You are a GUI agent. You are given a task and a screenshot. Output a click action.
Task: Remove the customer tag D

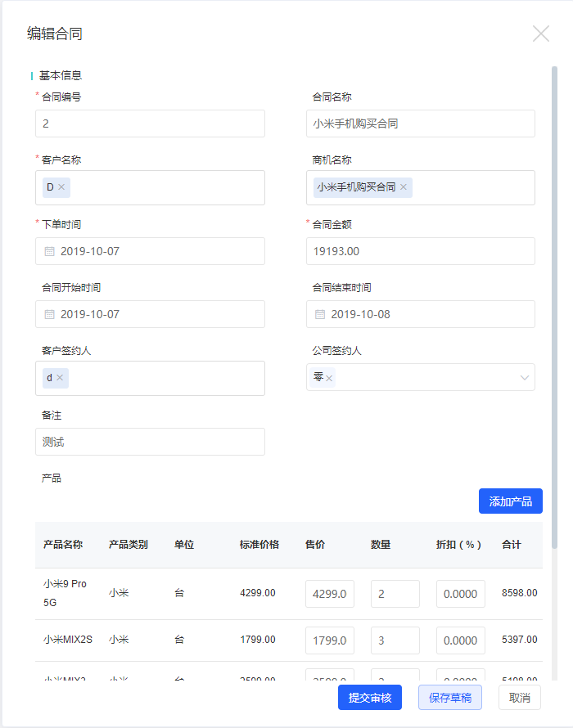click(x=61, y=187)
